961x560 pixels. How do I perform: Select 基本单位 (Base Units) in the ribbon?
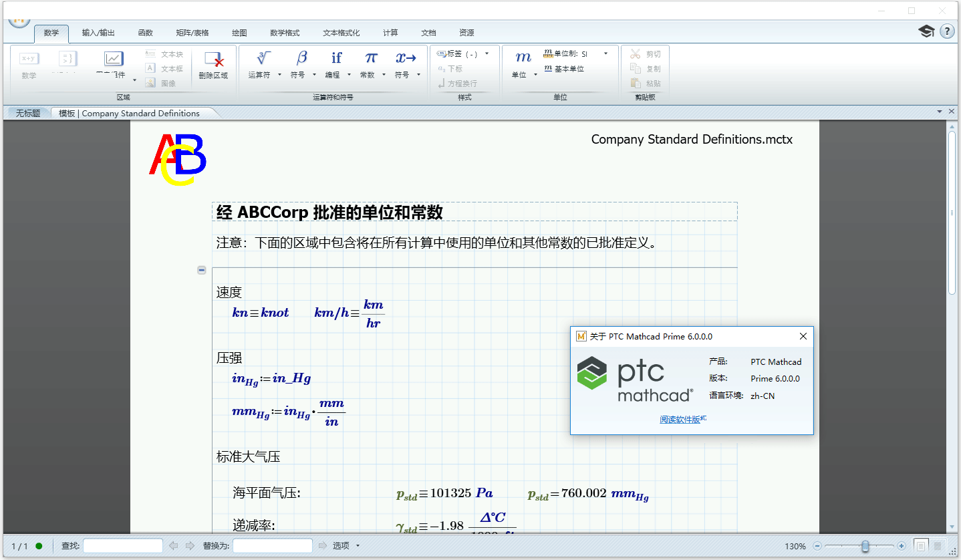click(571, 69)
